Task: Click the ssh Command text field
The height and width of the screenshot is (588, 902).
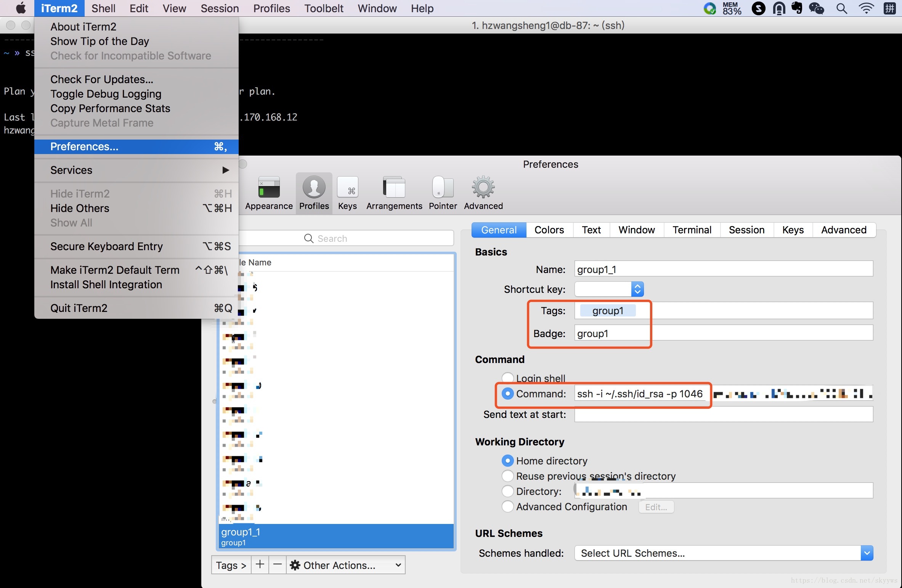Action: tap(724, 394)
